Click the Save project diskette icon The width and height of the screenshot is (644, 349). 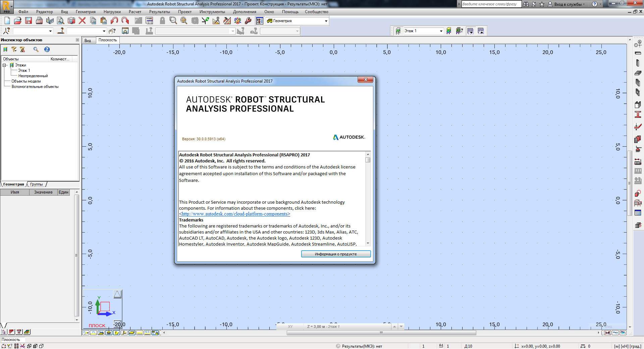coord(29,21)
